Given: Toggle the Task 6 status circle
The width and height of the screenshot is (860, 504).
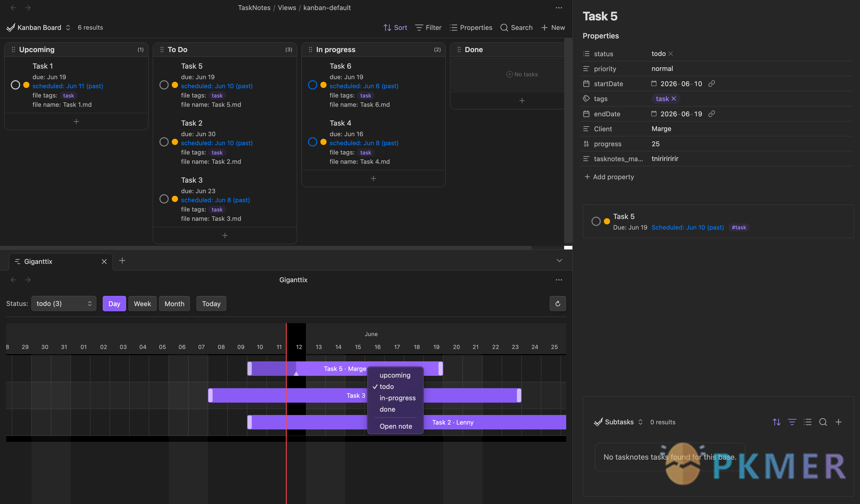Looking at the screenshot, I should tap(313, 85).
